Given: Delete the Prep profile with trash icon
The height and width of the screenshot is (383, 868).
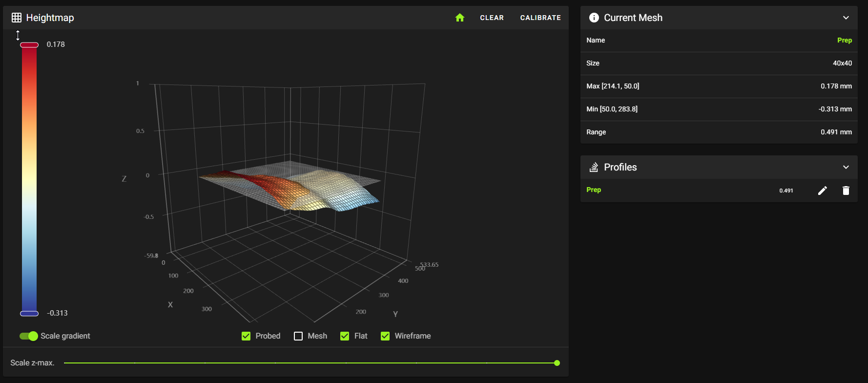Looking at the screenshot, I should click(846, 191).
